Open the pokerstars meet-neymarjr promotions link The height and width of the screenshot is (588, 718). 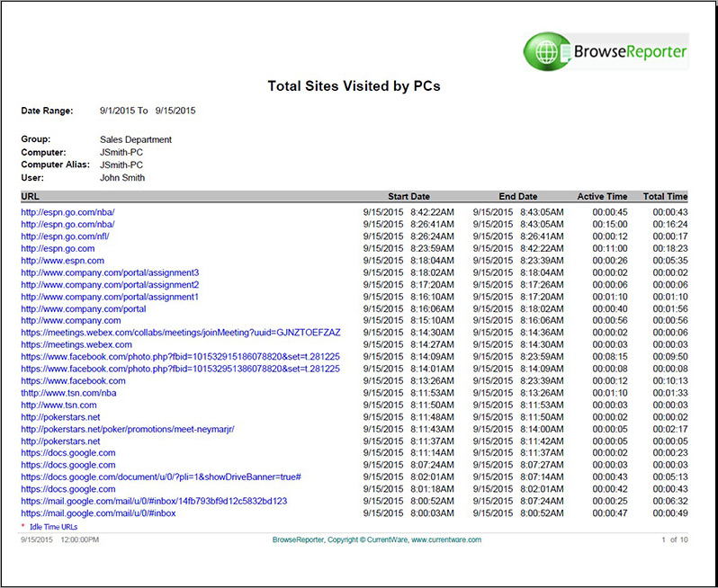128,429
